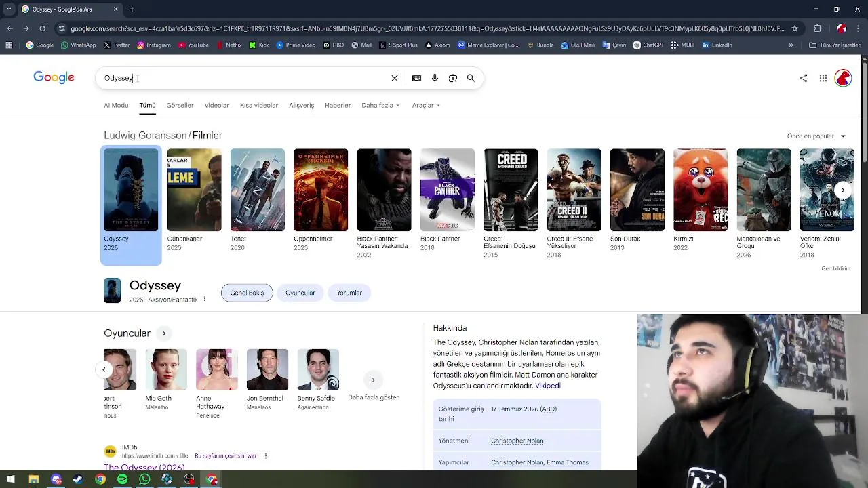The height and width of the screenshot is (488, 868).
Task: Start voice search with the microphone
Action: (435, 78)
